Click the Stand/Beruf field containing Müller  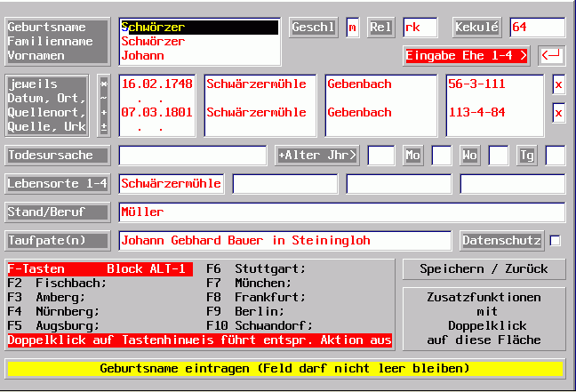341,212
